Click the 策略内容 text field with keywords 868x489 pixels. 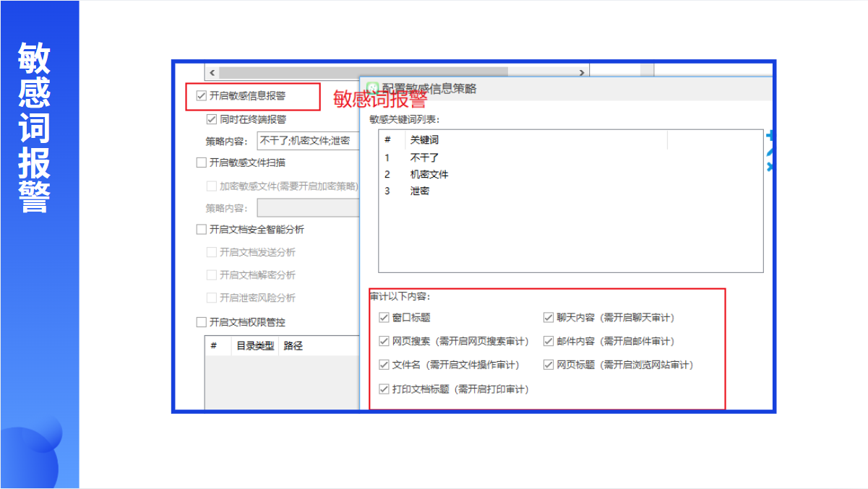pyautogui.click(x=309, y=141)
